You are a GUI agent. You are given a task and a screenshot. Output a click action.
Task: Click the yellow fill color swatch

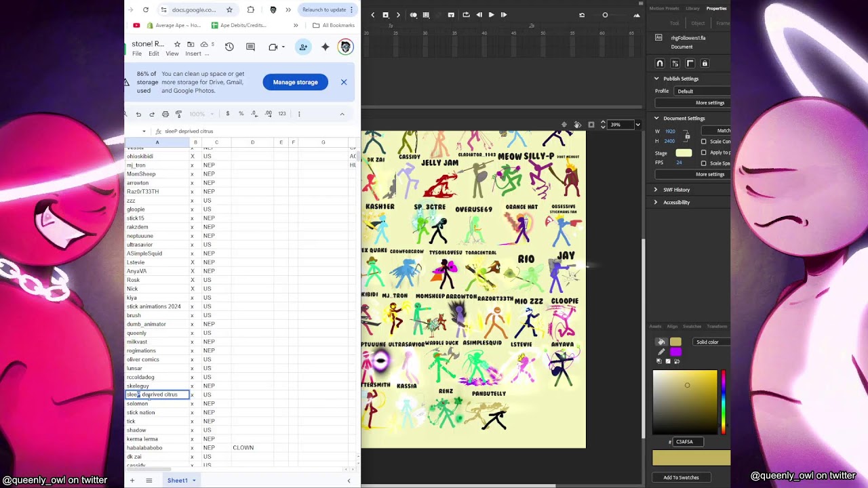(x=675, y=342)
